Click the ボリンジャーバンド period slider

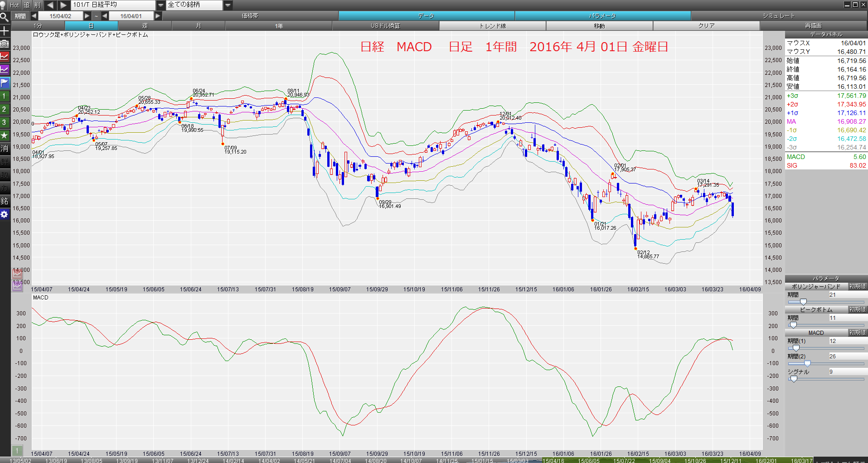(826, 302)
